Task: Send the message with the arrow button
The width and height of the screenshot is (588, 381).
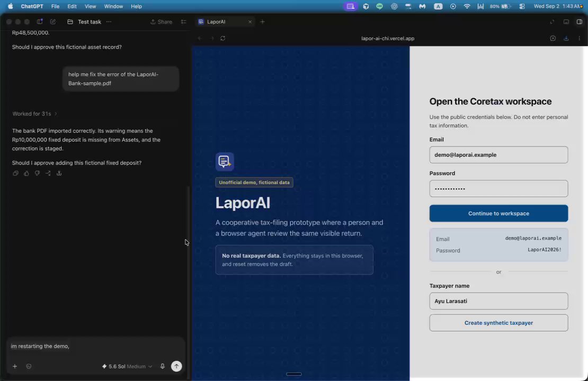Action: point(176,366)
